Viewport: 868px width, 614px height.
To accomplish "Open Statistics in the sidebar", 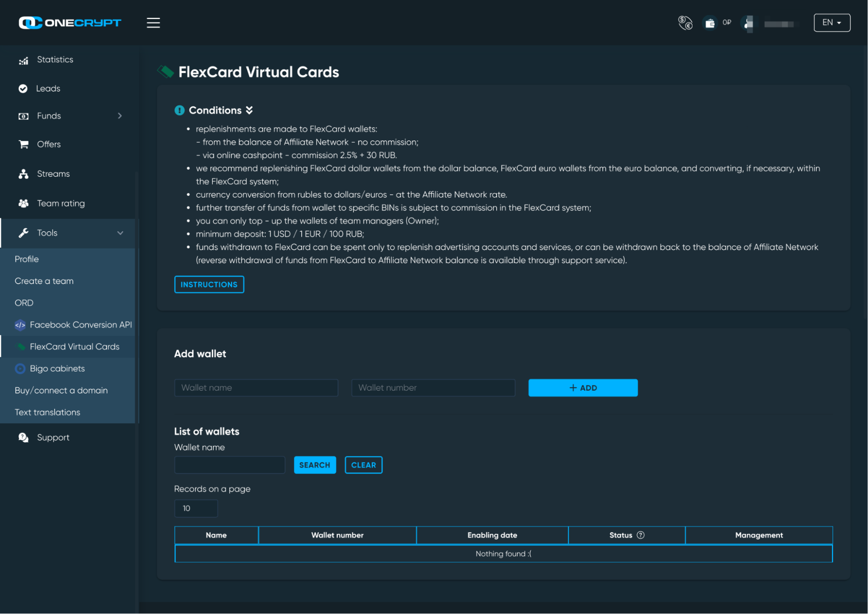I will point(55,60).
